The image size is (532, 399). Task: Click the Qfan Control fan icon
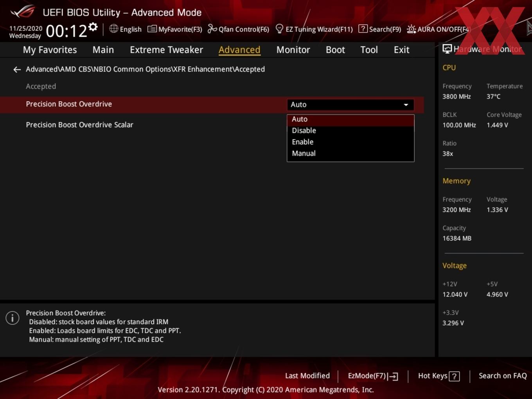tap(212, 29)
